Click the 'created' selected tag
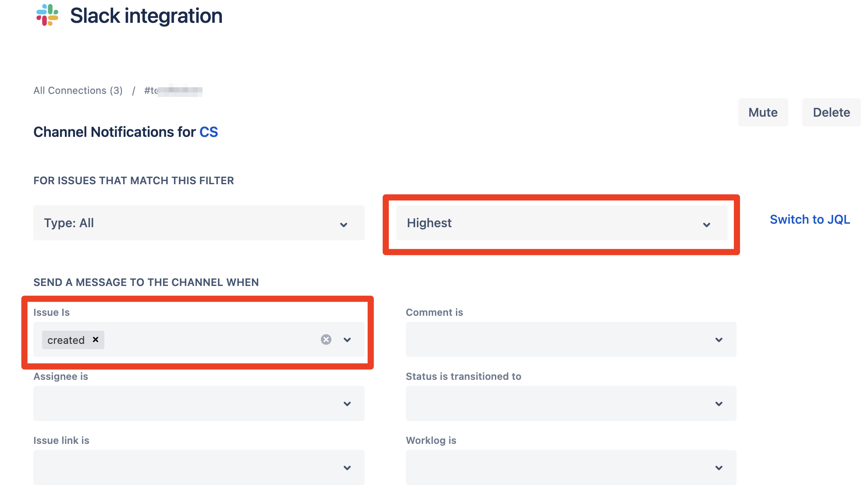The width and height of the screenshot is (868, 500). [x=66, y=340]
